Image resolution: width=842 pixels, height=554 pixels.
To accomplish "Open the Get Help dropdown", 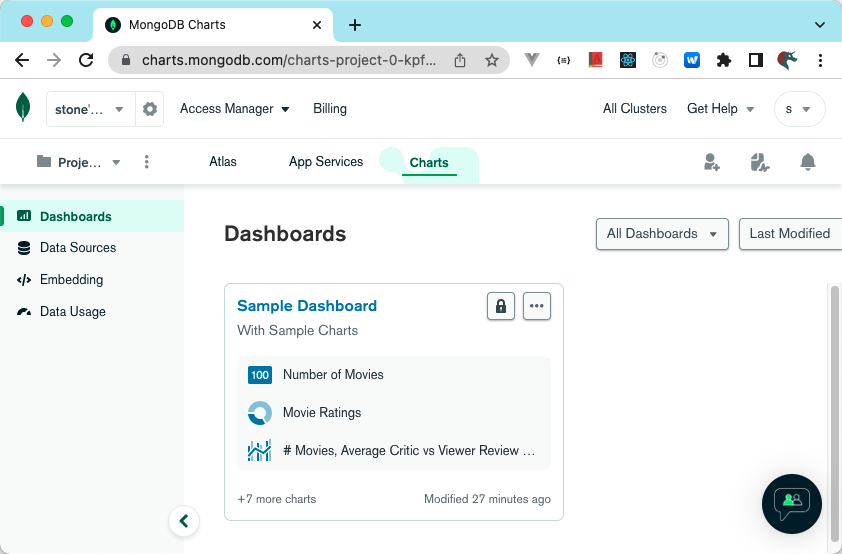I will tap(720, 109).
